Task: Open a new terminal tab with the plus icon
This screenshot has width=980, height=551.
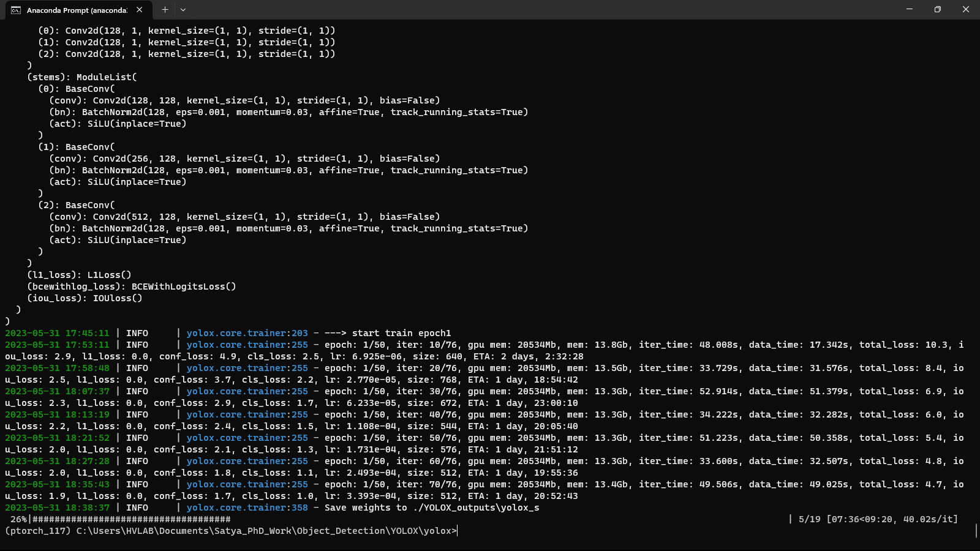Action: (164, 10)
